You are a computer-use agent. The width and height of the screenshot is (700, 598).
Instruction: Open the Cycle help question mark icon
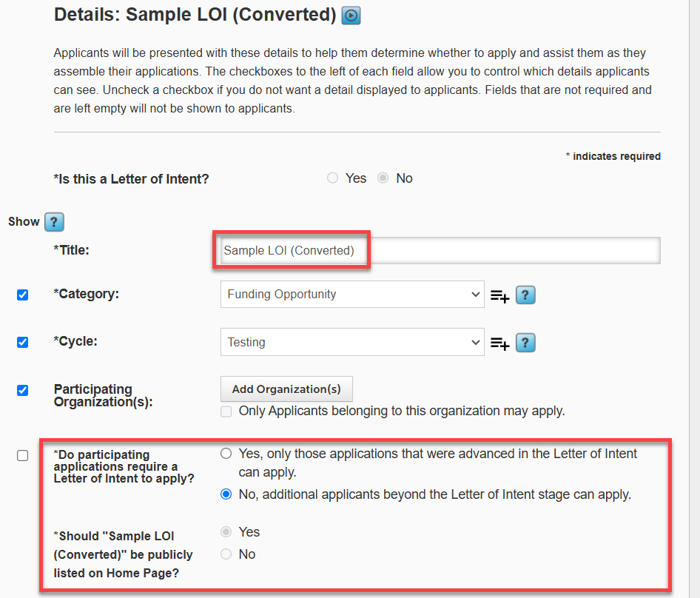tap(525, 342)
